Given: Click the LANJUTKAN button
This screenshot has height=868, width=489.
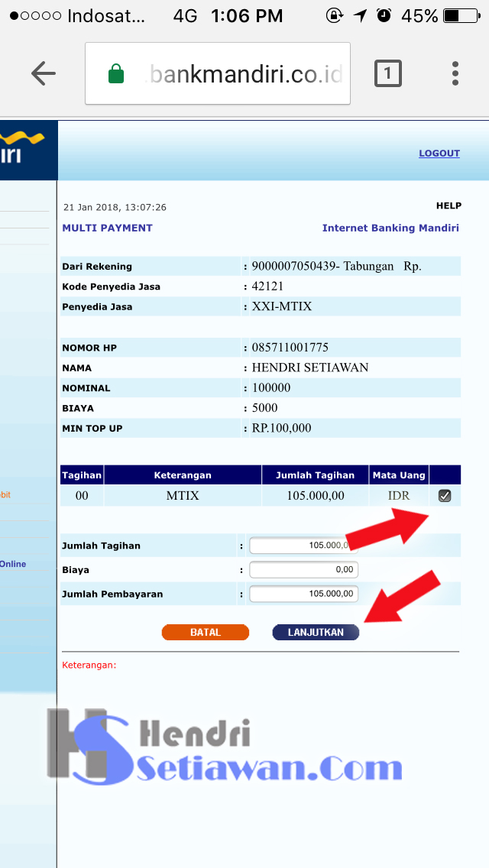Looking at the screenshot, I should pyautogui.click(x=316, y=632).
